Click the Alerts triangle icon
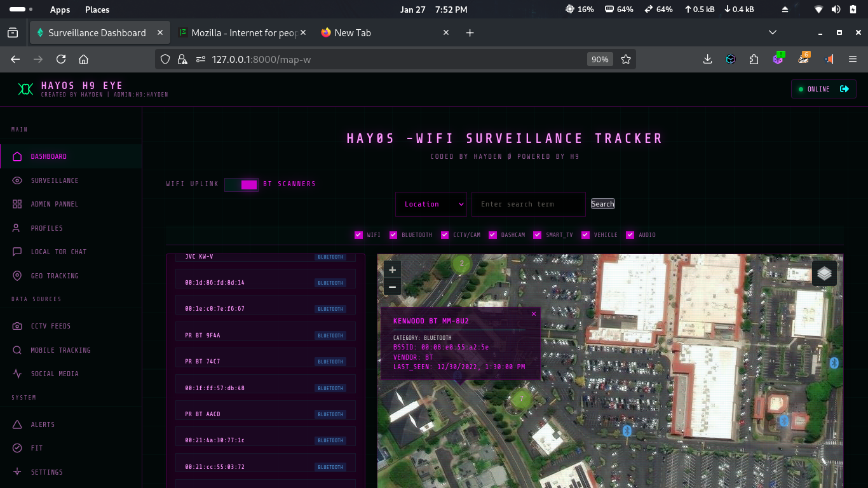Viewport: 868px width, 488px height. pyautogui.click(x=17, y=424)
